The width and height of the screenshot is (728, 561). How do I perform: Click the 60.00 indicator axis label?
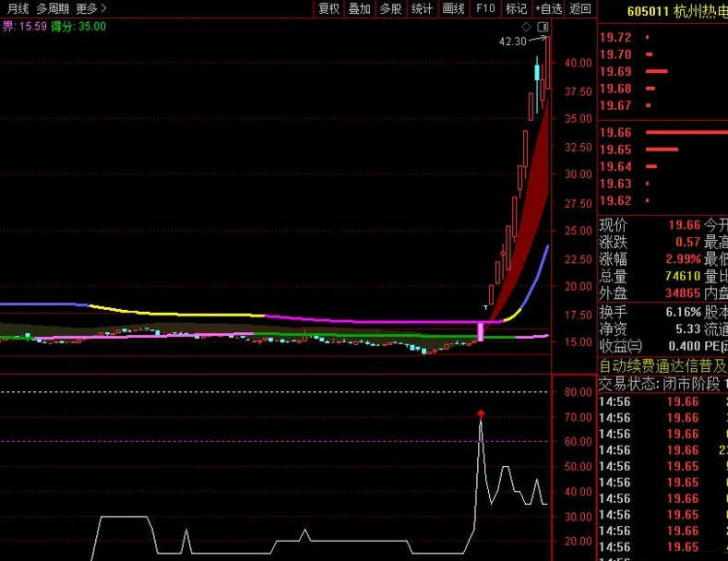[578, 442]
